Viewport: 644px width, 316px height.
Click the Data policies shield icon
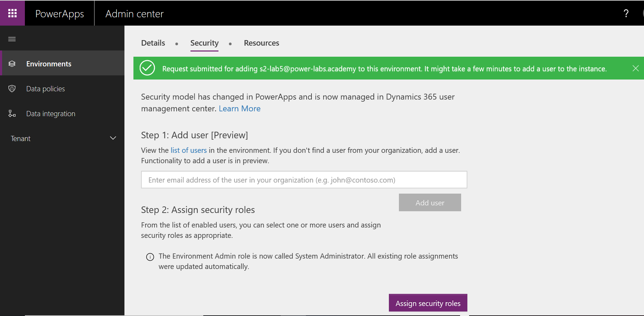coord(12,89)
